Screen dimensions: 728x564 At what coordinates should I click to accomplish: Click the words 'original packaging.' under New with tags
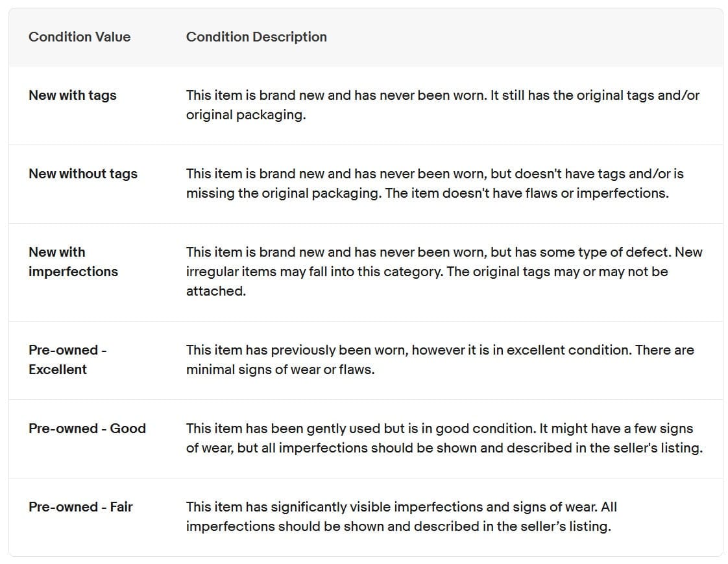coord(246,115)
